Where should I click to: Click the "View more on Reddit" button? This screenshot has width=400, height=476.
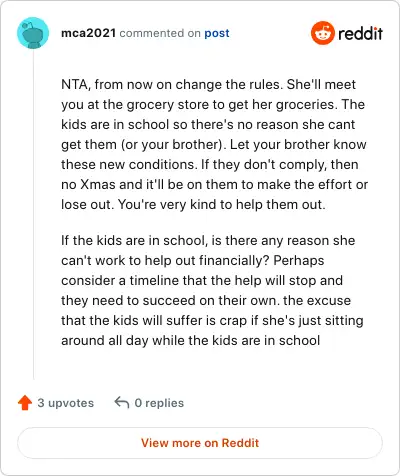point(200,443)
